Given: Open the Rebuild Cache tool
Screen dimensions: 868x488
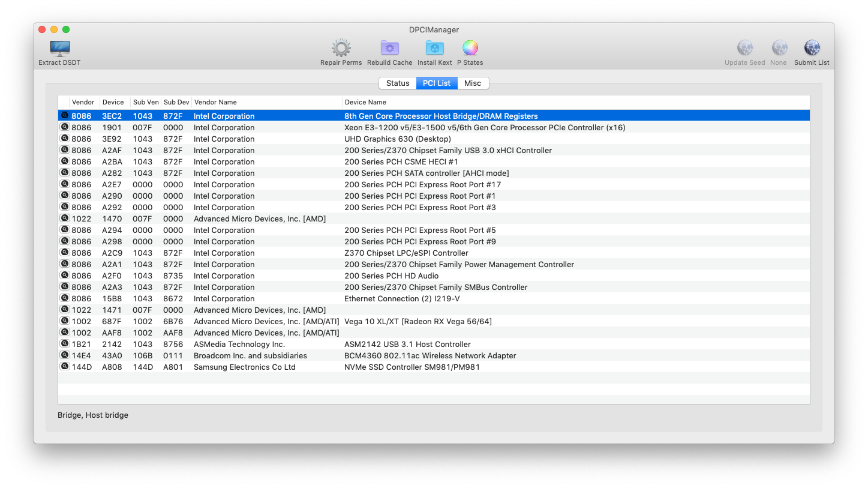Looking at the screenshot, I should pyautogui.click(x=389, y=49).
